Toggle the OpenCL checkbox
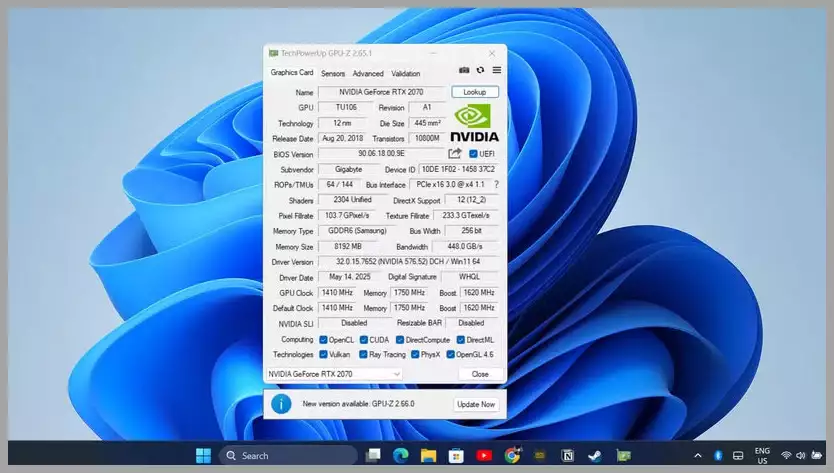This screenshot has height=473, width=834. point(323,339)
